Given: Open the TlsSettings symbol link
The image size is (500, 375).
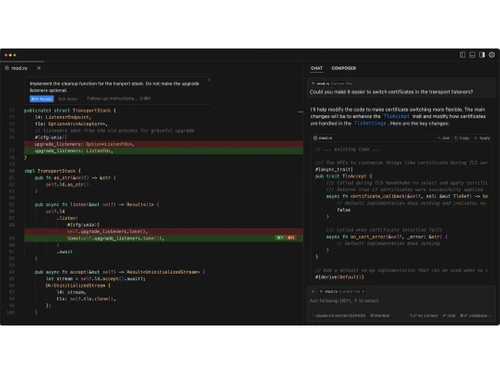Looking at the screenshot, I should tap(370, 123).
